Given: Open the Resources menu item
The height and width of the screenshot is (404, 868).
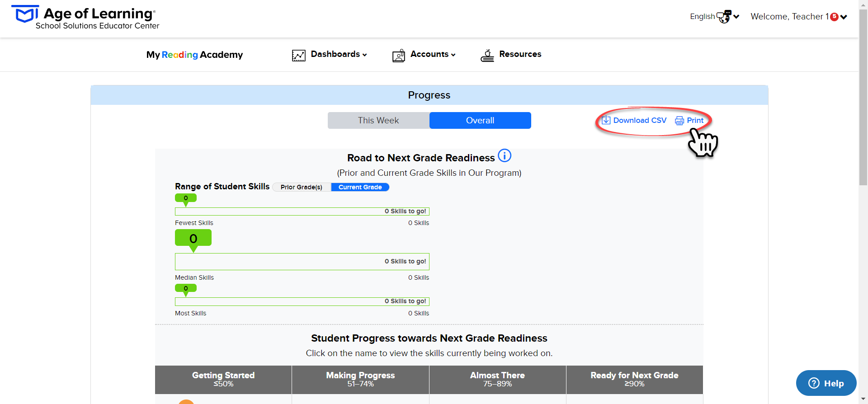Looking at the screenshot, I should tap(520, 54).
